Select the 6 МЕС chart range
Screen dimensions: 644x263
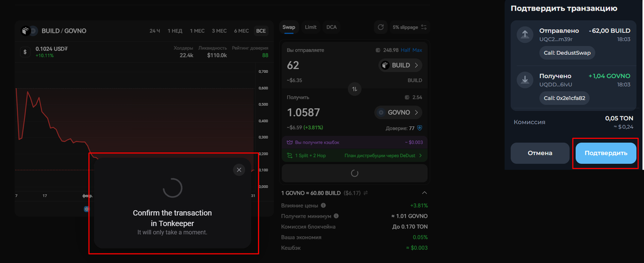(x=242, y=31)
